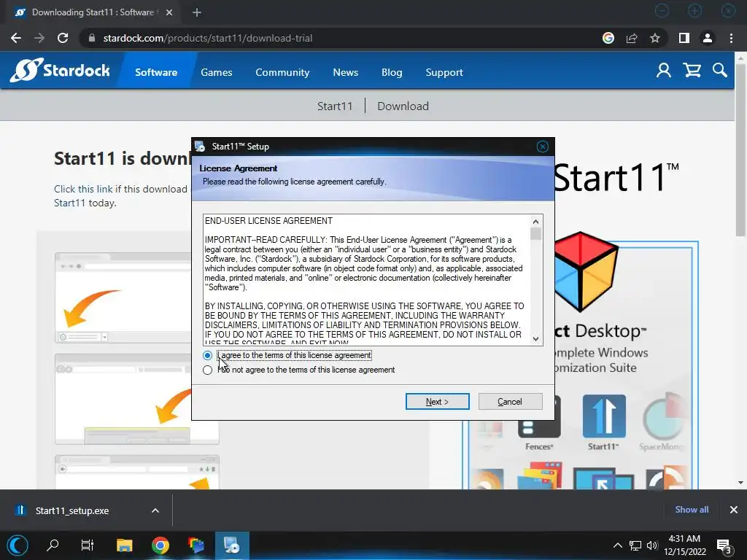Screen dimensions: 747x560
Task: Open the shopping cart icon
Action: 692,71
